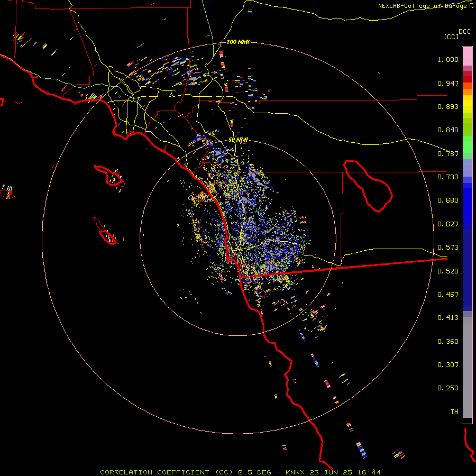This screenshot has width=476, height=476.
Task: Pick the yellow segment of the color bar
Action: click(467, 104)
